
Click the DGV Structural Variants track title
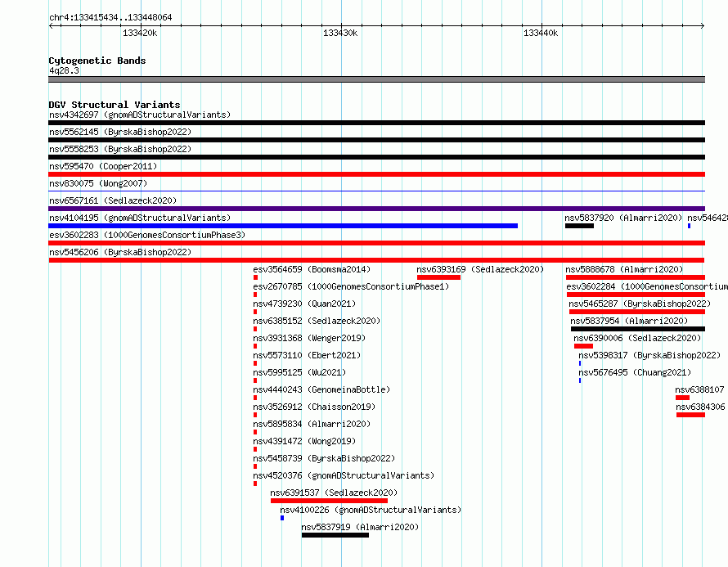(115, 105)
